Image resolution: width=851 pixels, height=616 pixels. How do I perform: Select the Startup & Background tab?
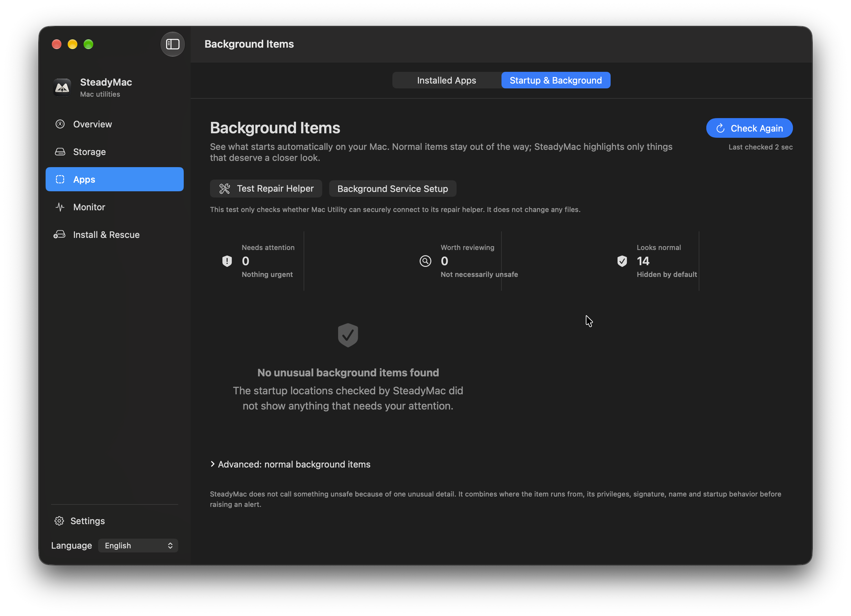pos(556,80)
